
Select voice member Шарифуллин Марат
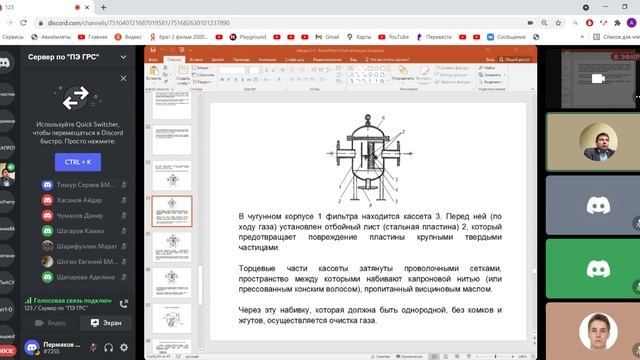84,246
